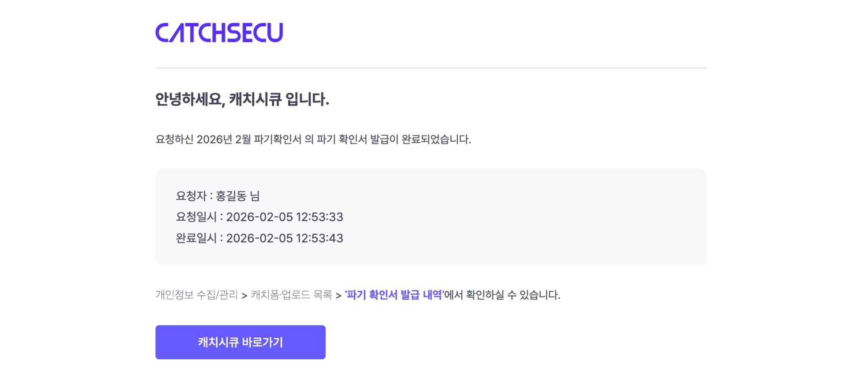This screenshot has height=375, width=868.
Task: Click the 캐치폼·업로드 목록 breadcrumb text
Action: pyautogui.click(x=291, y=295)
